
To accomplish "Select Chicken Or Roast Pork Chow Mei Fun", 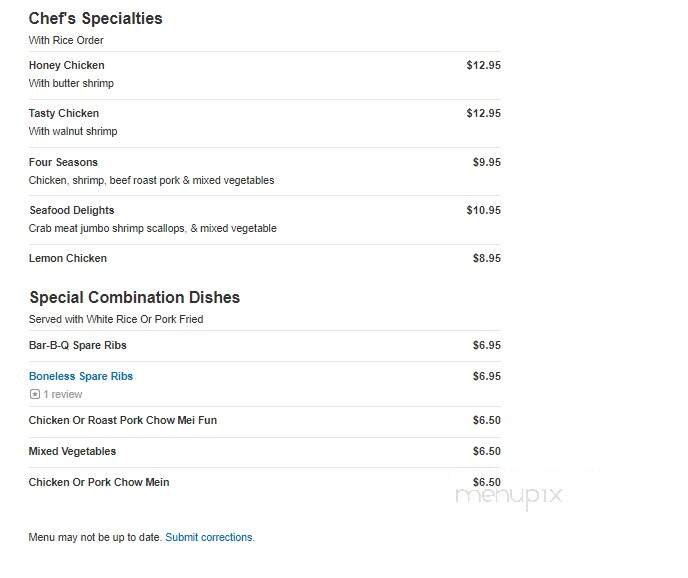I will pos(122,420).
